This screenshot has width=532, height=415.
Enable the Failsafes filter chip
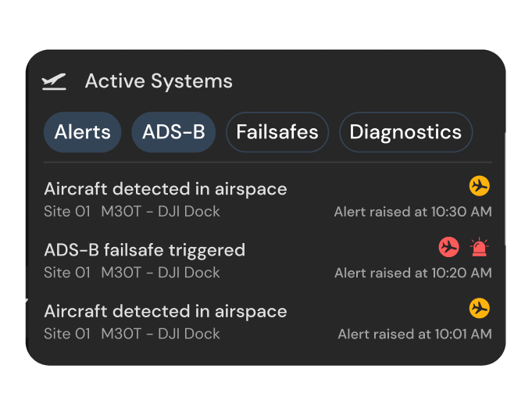[x=277, y=132]
